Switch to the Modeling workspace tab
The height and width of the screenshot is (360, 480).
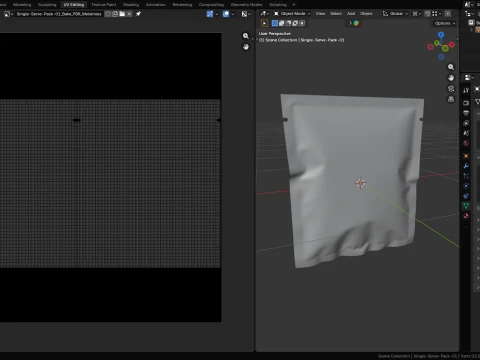click(x=22, y=5)
